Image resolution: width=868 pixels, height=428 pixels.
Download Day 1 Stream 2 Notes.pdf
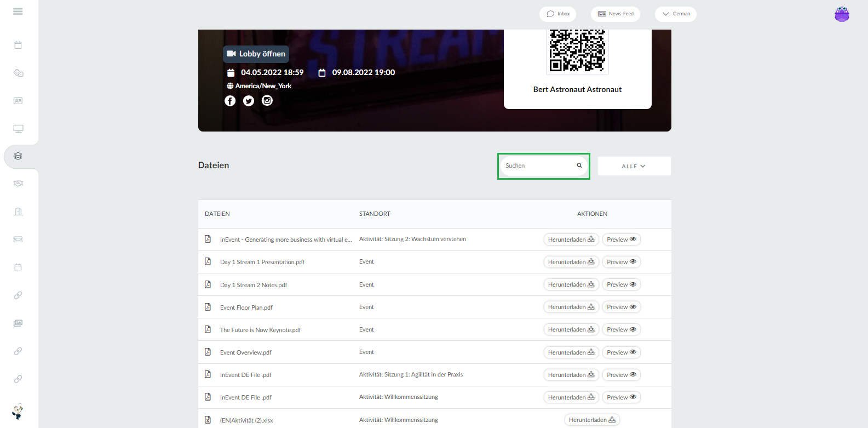click(x=571, y=284)
